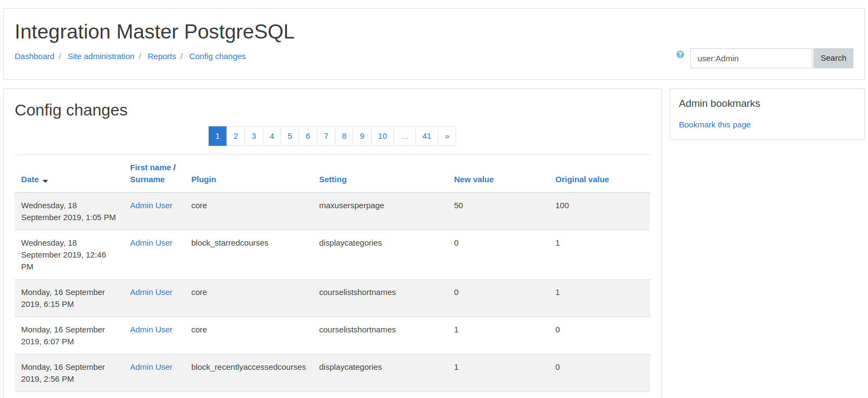The height and width of the screenshot is (398, 868).
Task: Open the Dashboard breadcrumb link
Action: (35, 56)
